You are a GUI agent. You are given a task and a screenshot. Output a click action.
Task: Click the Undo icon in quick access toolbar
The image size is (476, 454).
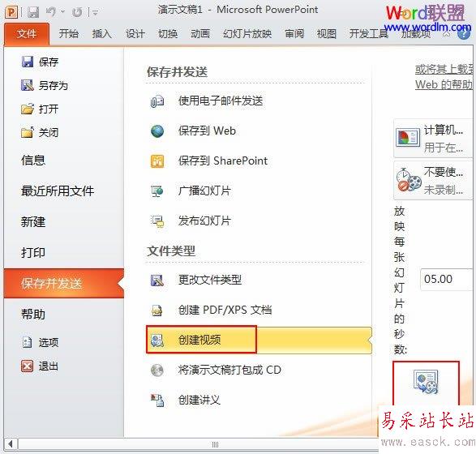pyautogui.click(x=51, y=12)
